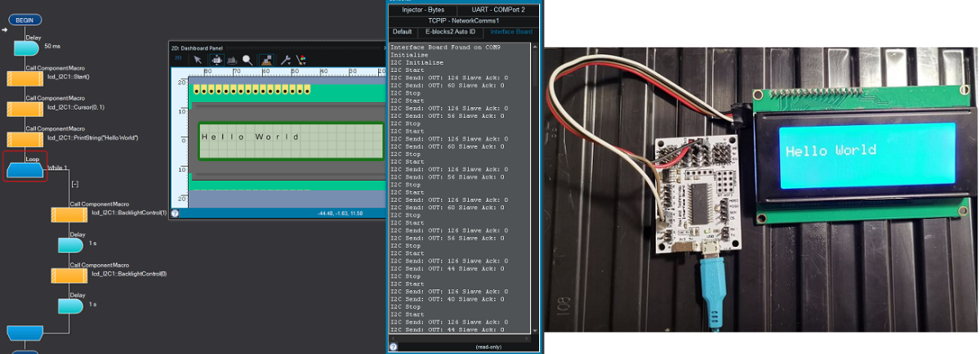The height and width of the screenshot is (354, 980).
Task: Click the LCD pin header row in Dashboard Panel
Action: click(x=252, y=88)
